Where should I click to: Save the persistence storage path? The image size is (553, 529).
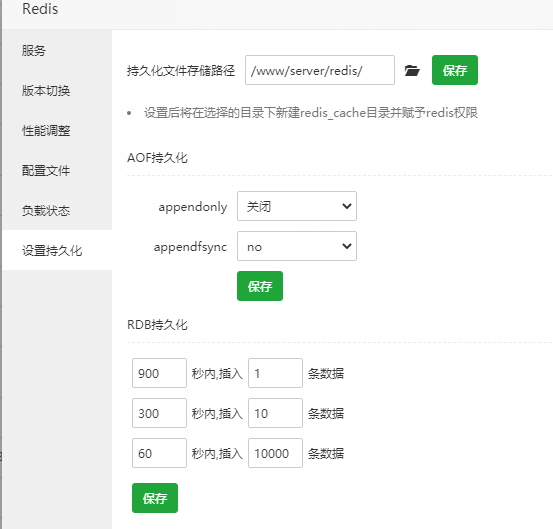(x=455, y=70)
